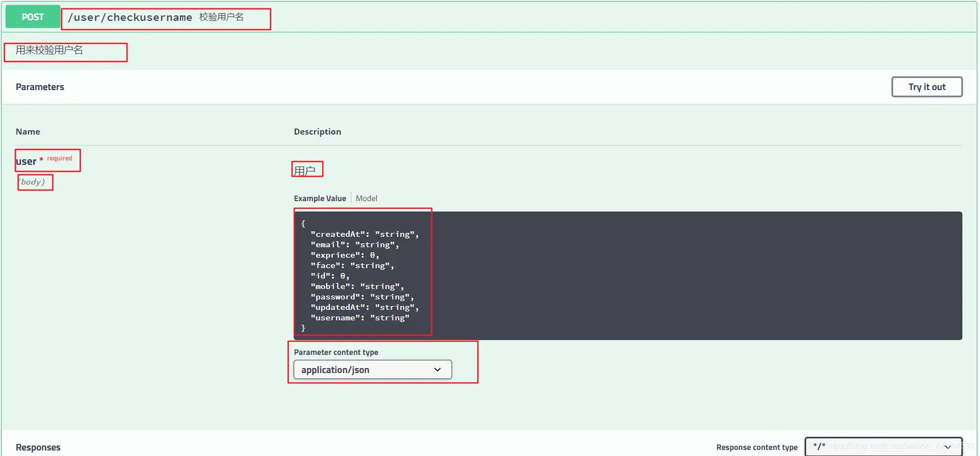Click the "用来校验用户名" endpoint description

coord(49,50)
